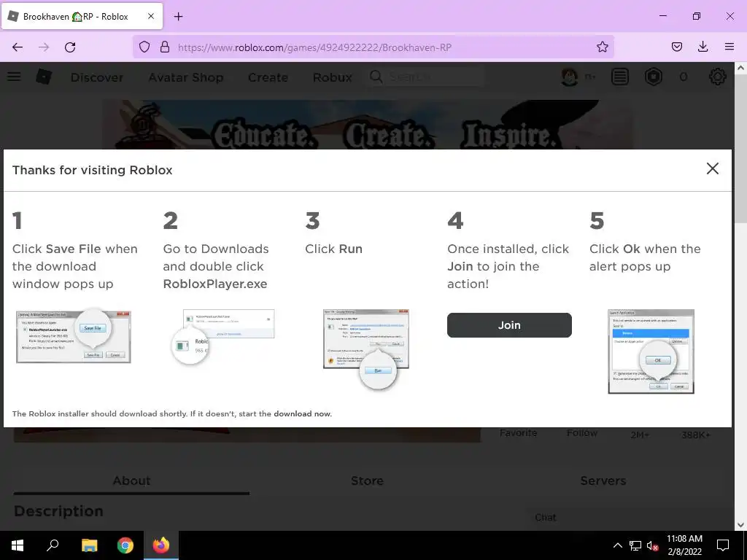The image size is (747, 560).
Task: Open the Windows notification center
Action: click(x=723, y=545)
